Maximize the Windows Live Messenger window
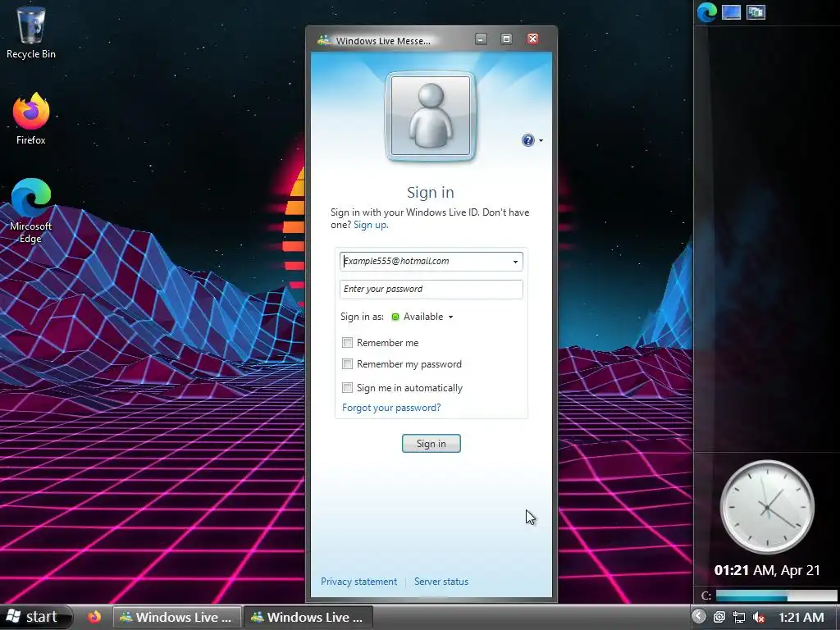The width and height of the screenshot is (840, 630). click(506, 39)
